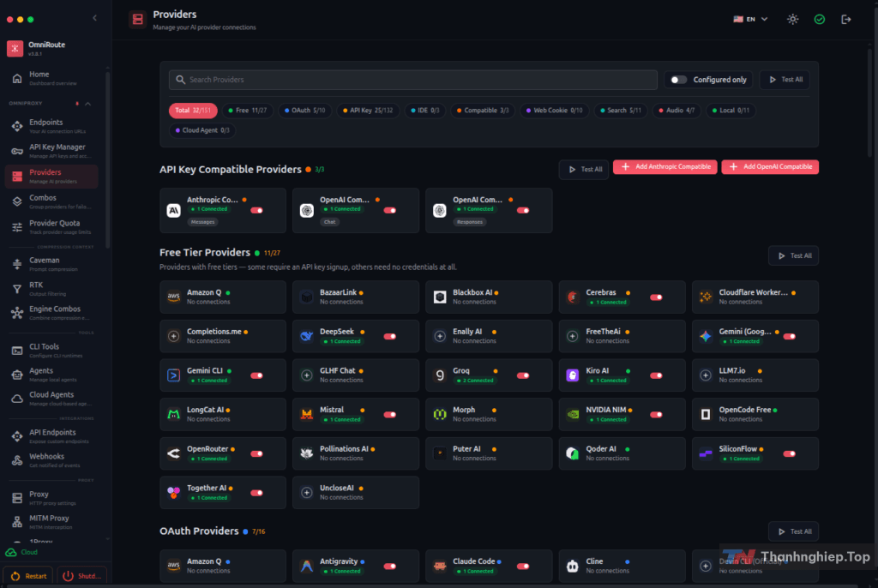The height and width of the screenshot is (588, 878).
Task: Toggle the Groq provider switch
Action: click(x=523, y=375)
